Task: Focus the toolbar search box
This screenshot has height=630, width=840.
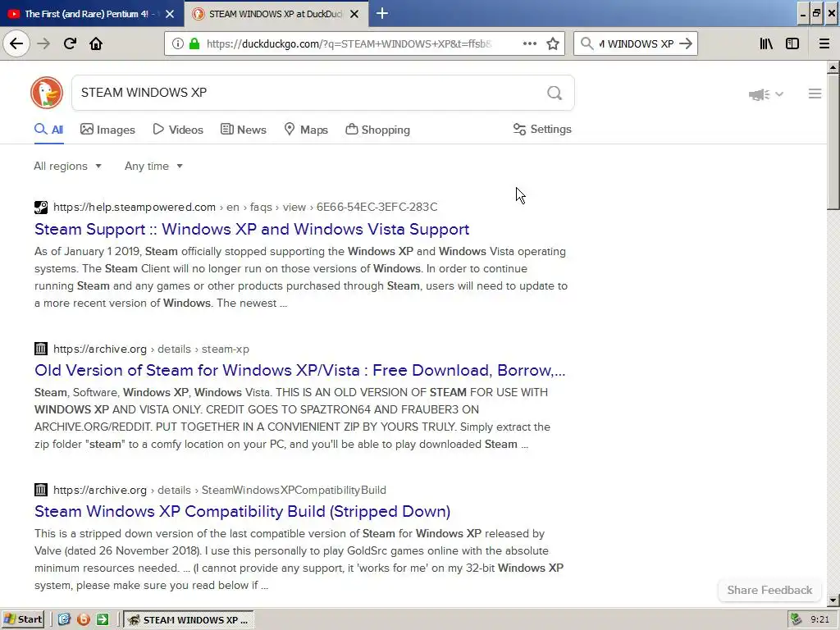Action: coord(637,43)
